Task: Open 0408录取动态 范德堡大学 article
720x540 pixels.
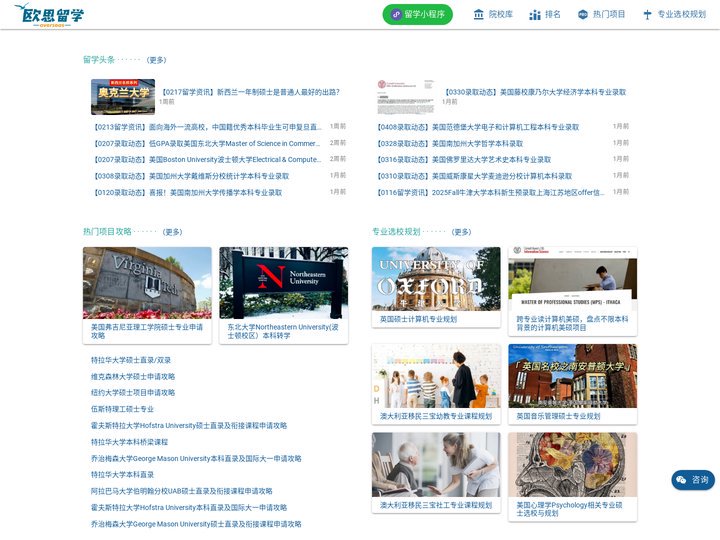Action: 478,127
